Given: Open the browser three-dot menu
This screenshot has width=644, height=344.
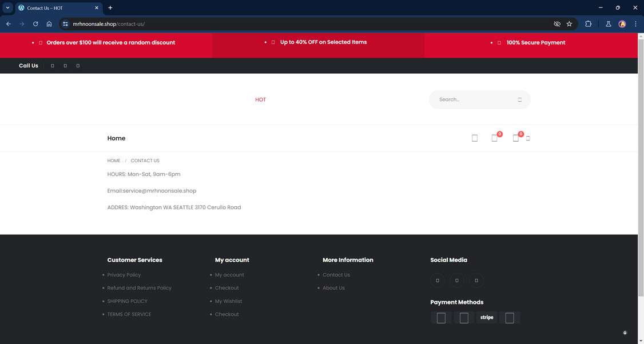Looking at the screenshot, I should [635, 23].
